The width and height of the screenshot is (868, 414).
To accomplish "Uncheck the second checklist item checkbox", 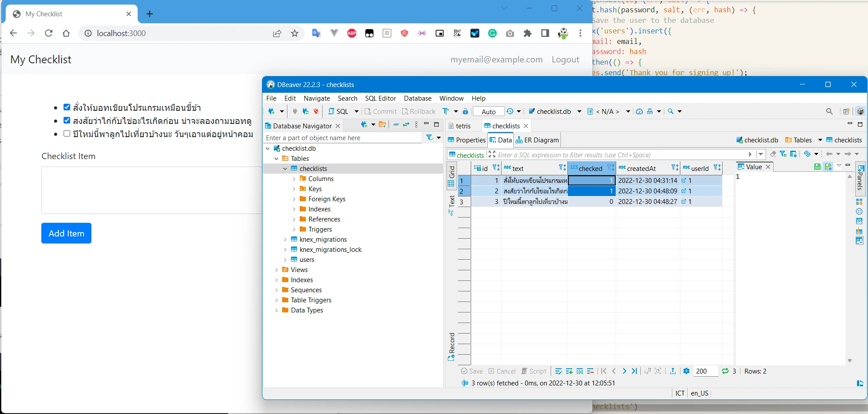I will pos(67,120).
